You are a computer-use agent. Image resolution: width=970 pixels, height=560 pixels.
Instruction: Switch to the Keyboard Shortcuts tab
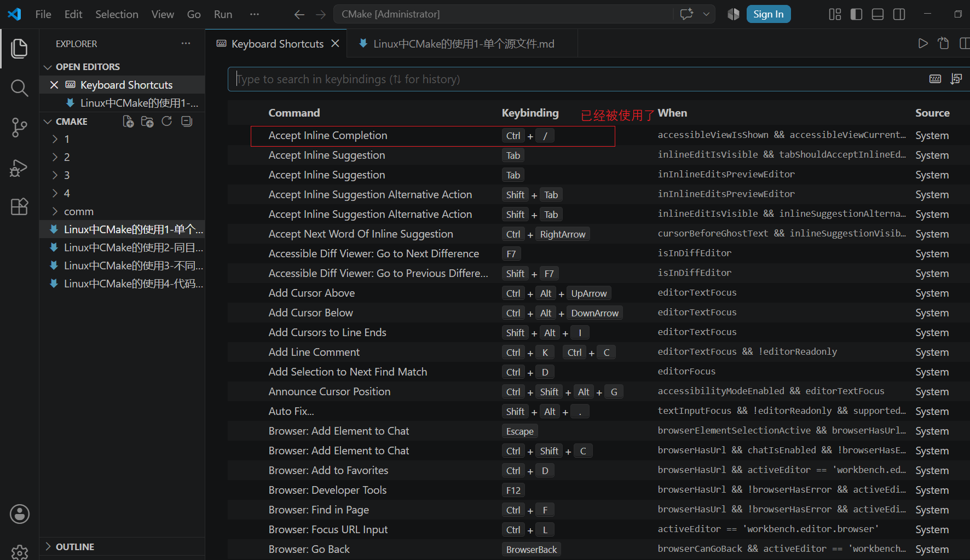click(278, 44)
